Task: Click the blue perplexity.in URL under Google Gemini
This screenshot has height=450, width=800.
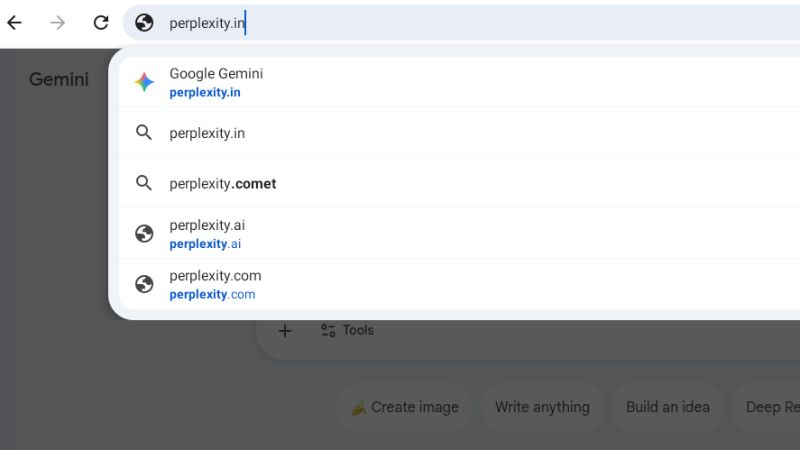Action: 205,92
